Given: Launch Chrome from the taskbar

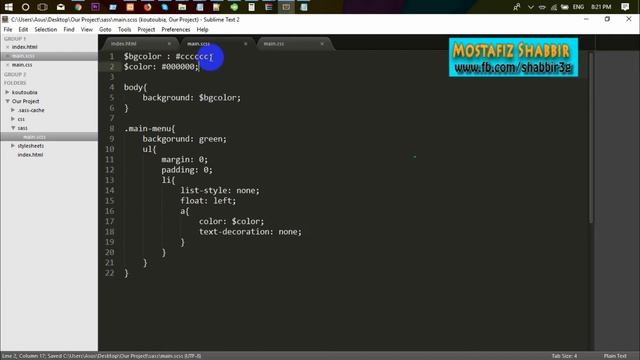Looking at the screenshot, I should [x=78, y=7].
